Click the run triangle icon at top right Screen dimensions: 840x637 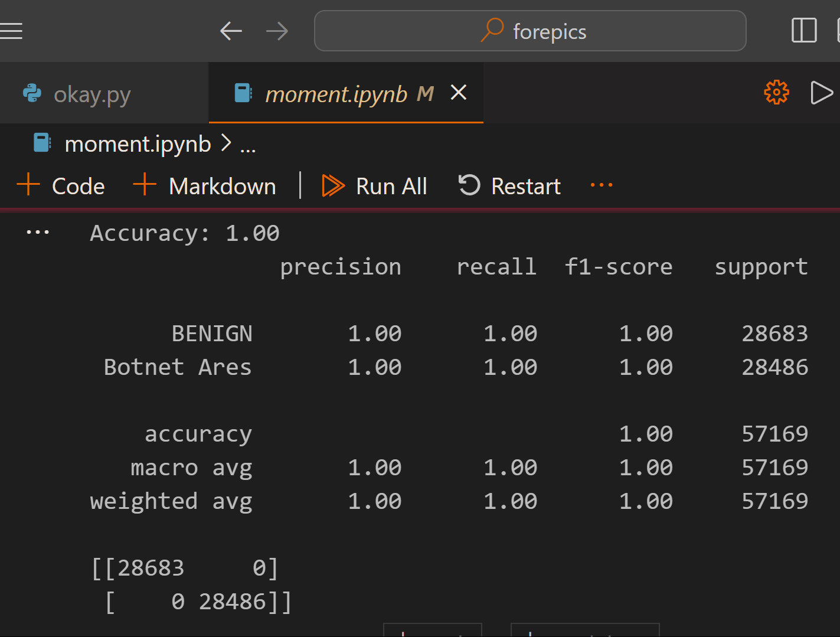(x=821, y=93)
